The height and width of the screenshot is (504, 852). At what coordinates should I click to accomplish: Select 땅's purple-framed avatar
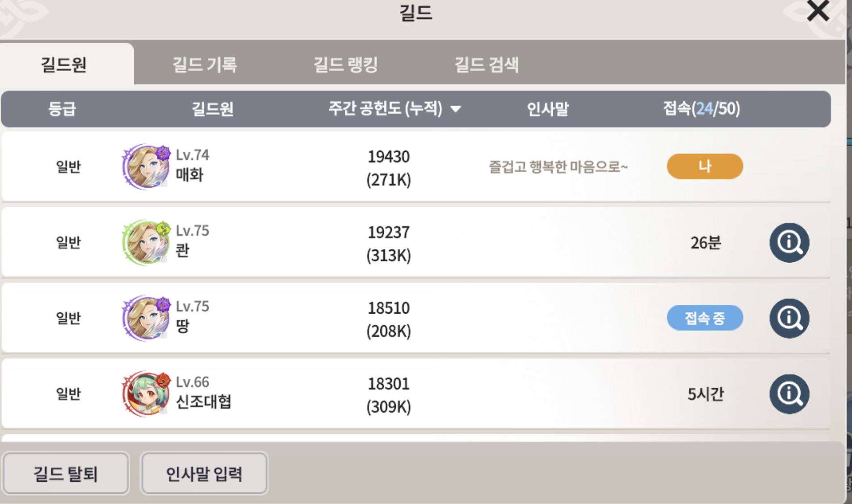point(147,318)
